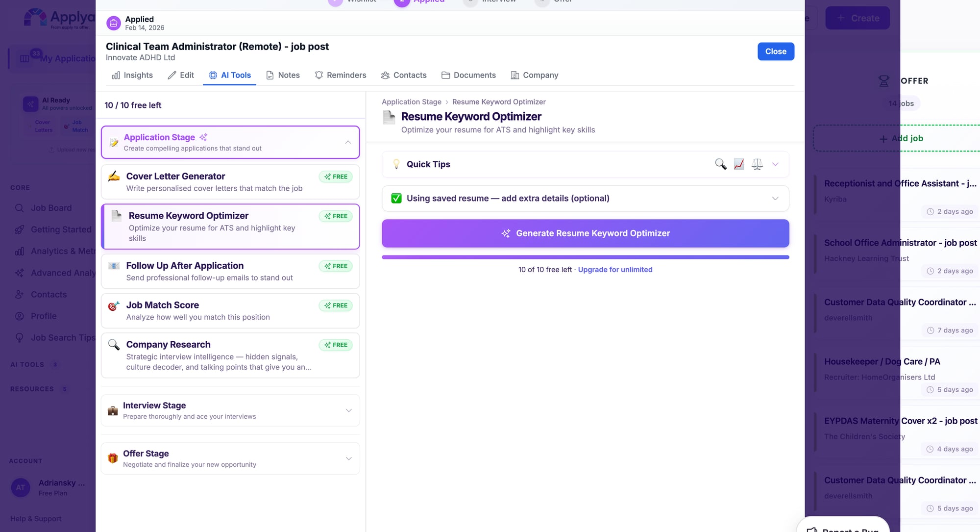Open Profile using the person circle icon
Image resolution: width=980 pixels, height=532 pixels.
20,316
